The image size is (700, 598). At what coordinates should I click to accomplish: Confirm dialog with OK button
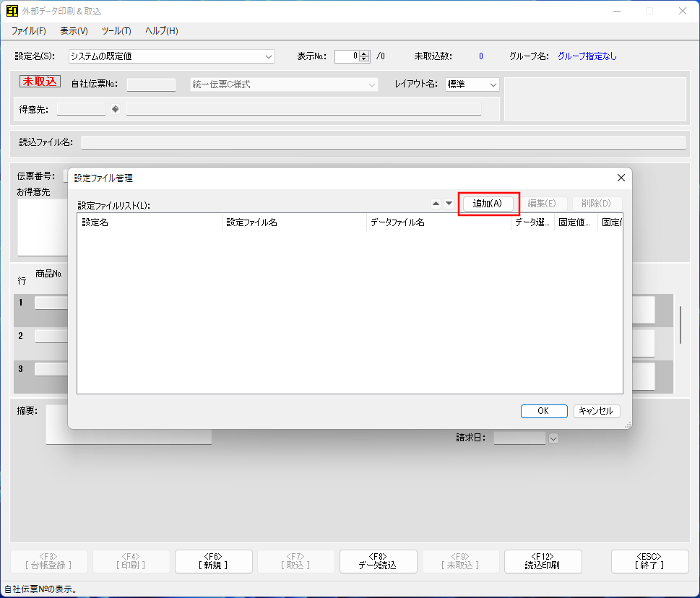pos(544,411)
